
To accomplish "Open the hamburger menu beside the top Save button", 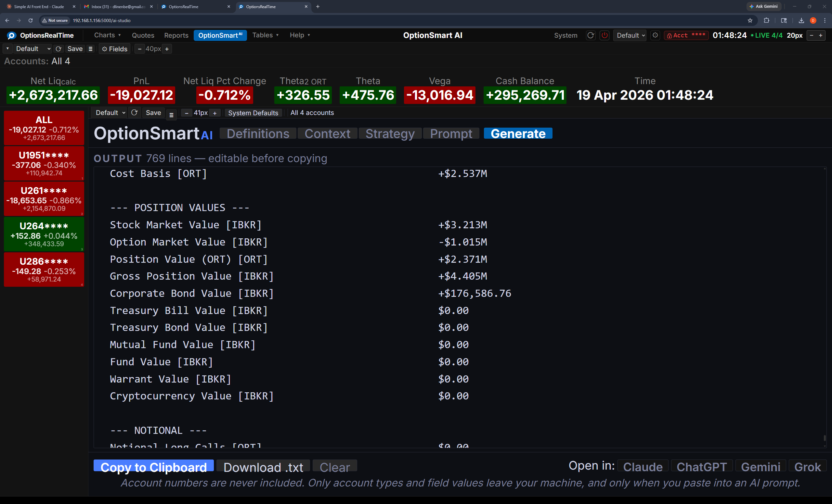I will tap(90, 49).
